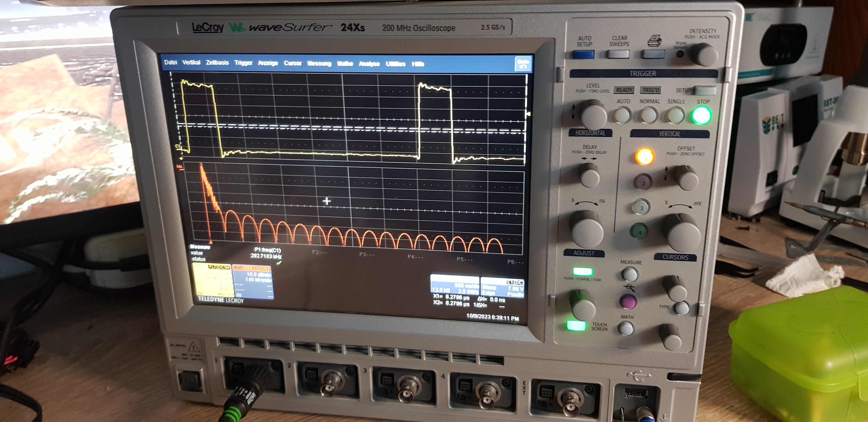868x422 pixels.
Task: Open the timebase descriptor showing 500 ns/div
Action: (x=455, y=285)
